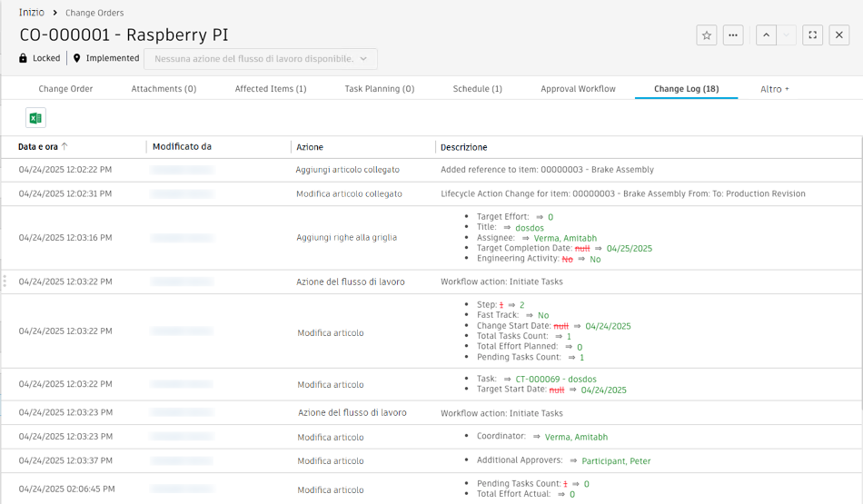Click the Coordinator 'Verma, Amitabh' value
The height and width of the screenshot is (504, 863).
(x=576, y=437)
